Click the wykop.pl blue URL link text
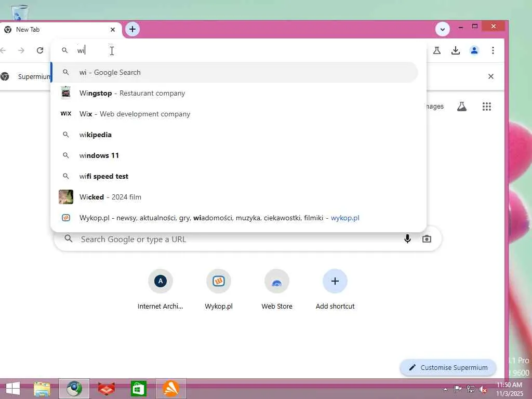Image resolution: width=532 pixels, height=399 pixels. 345,218
